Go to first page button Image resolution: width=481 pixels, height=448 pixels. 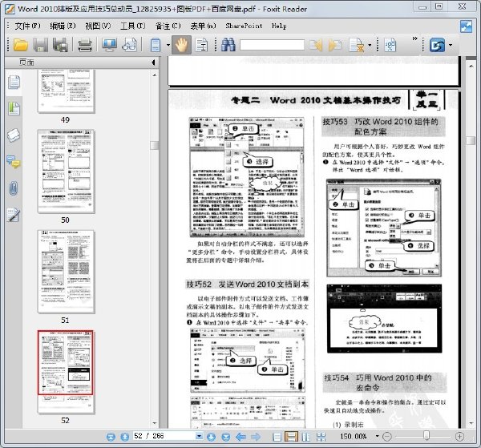[111, 437]
